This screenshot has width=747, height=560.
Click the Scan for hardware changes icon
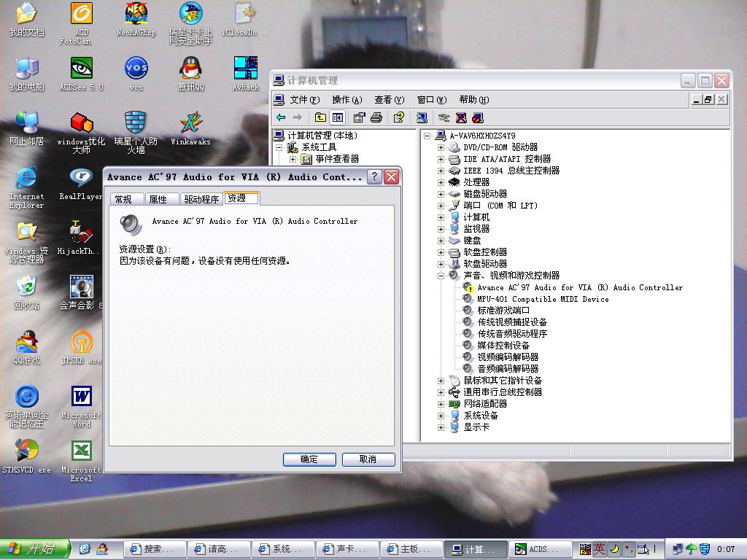click(422, 117)
